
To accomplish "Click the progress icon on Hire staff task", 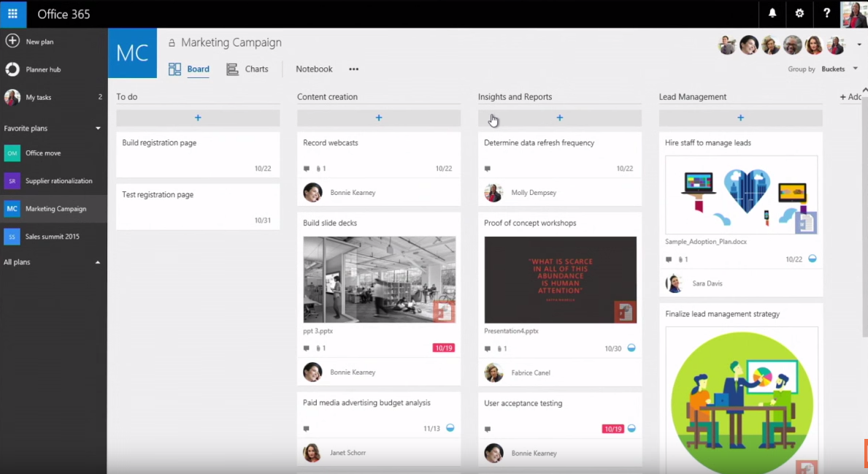I will [x=812, y=259].
